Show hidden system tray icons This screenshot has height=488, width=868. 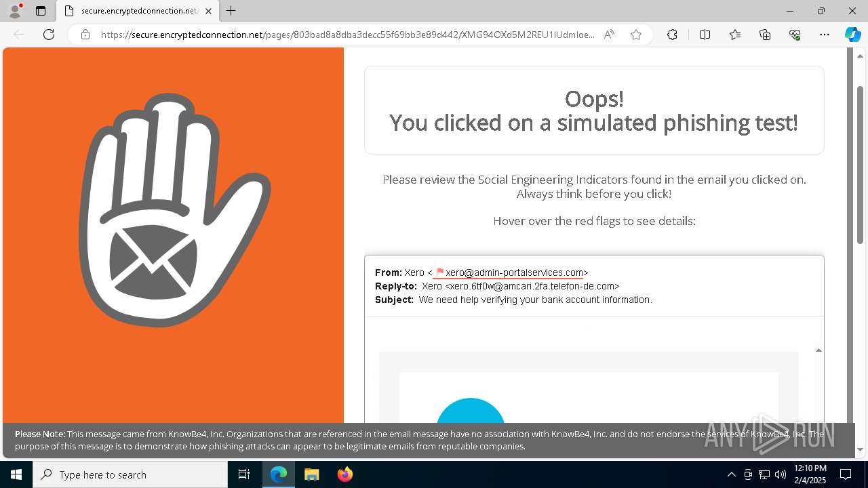click(731, 474)
